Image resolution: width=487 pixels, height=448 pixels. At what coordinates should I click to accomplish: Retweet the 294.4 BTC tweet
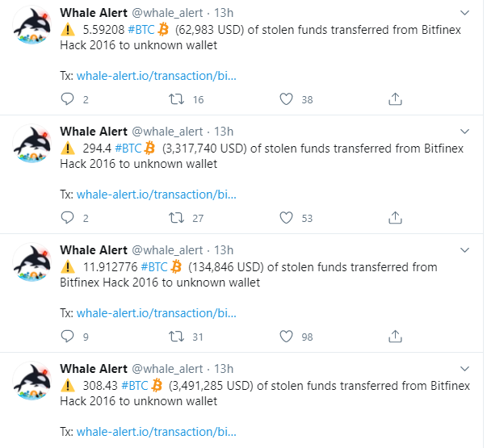click(x=177, y=217)
